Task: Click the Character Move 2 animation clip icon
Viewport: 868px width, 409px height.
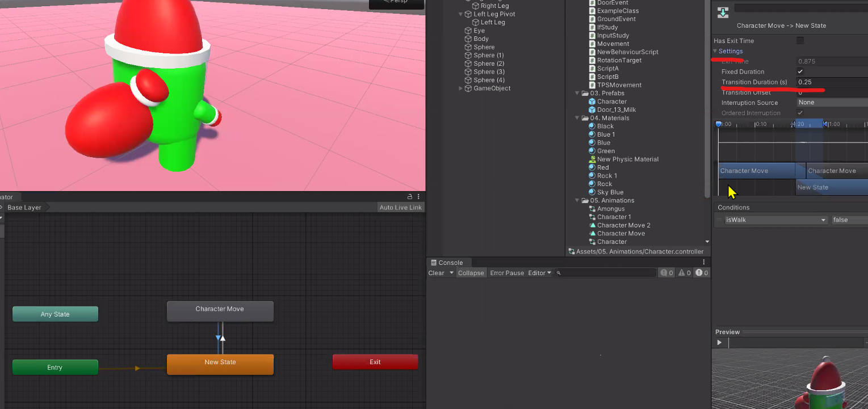Action: (x=592, y=225)
